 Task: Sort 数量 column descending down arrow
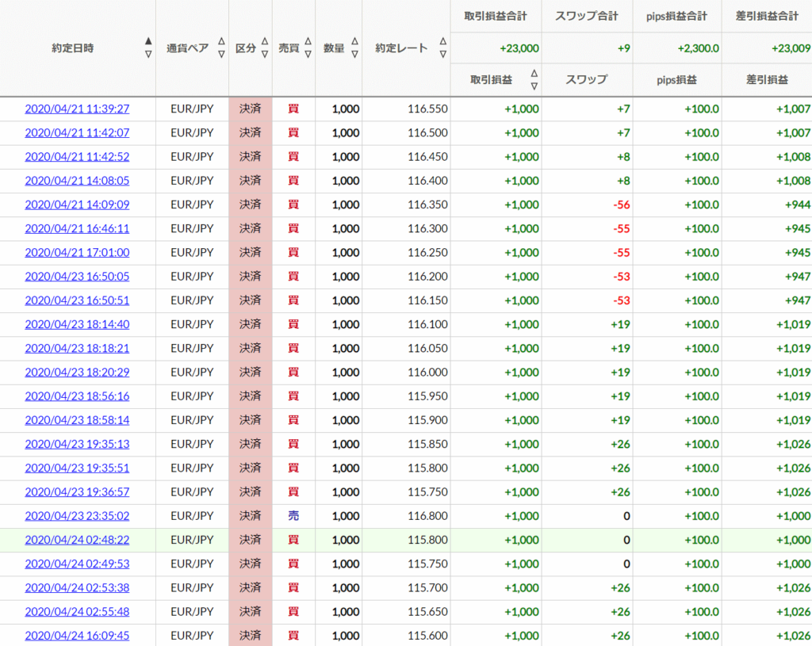(x=354, y=54)
